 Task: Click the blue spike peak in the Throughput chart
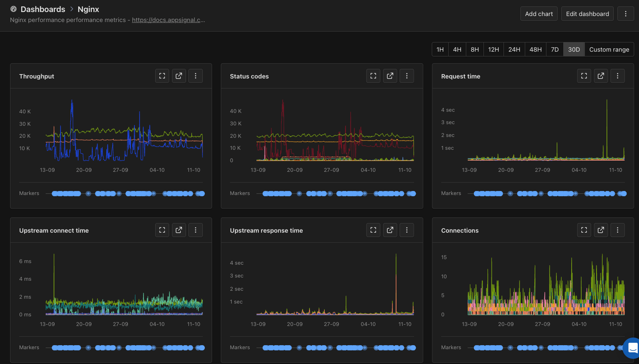[72, 102]
